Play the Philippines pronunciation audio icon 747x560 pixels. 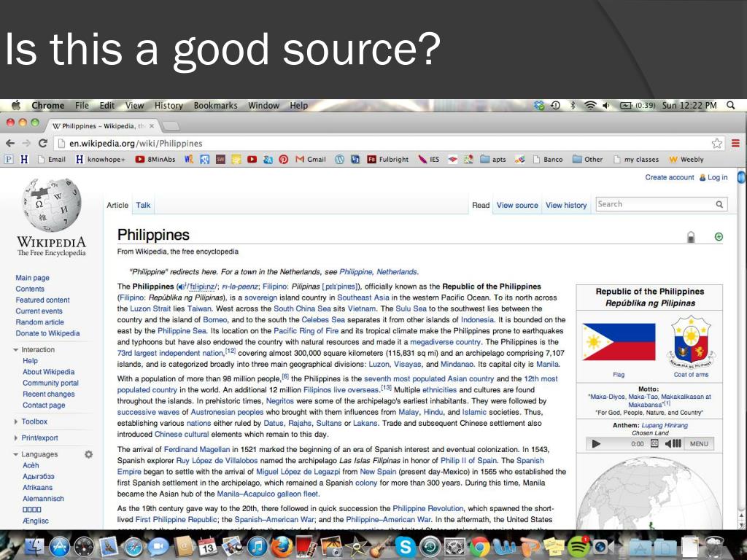[181, 287]
